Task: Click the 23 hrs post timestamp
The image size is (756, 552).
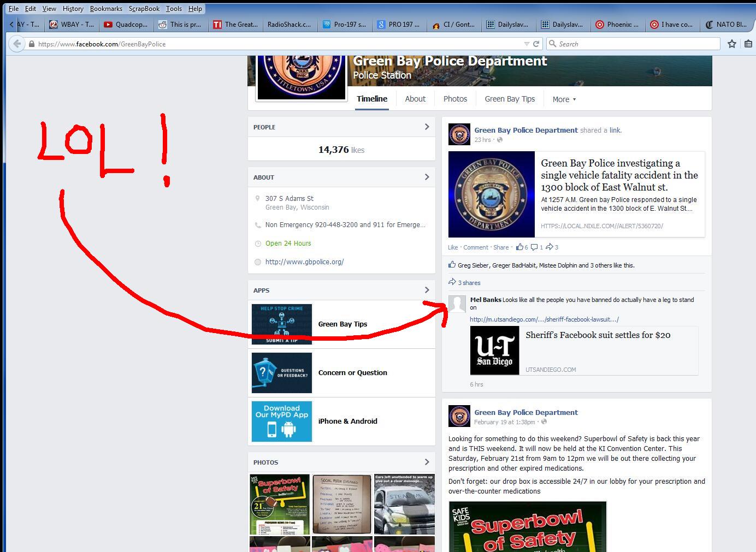Action: [482, 140]
